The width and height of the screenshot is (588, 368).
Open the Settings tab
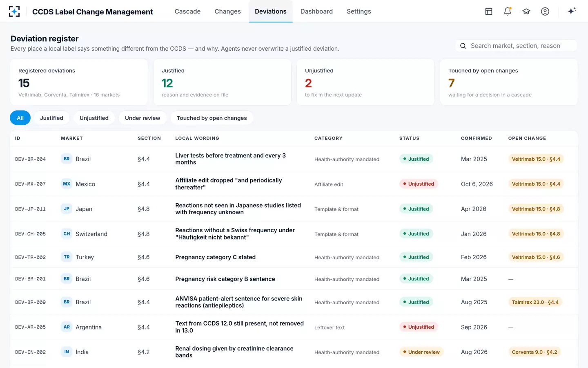click(359, 11)
